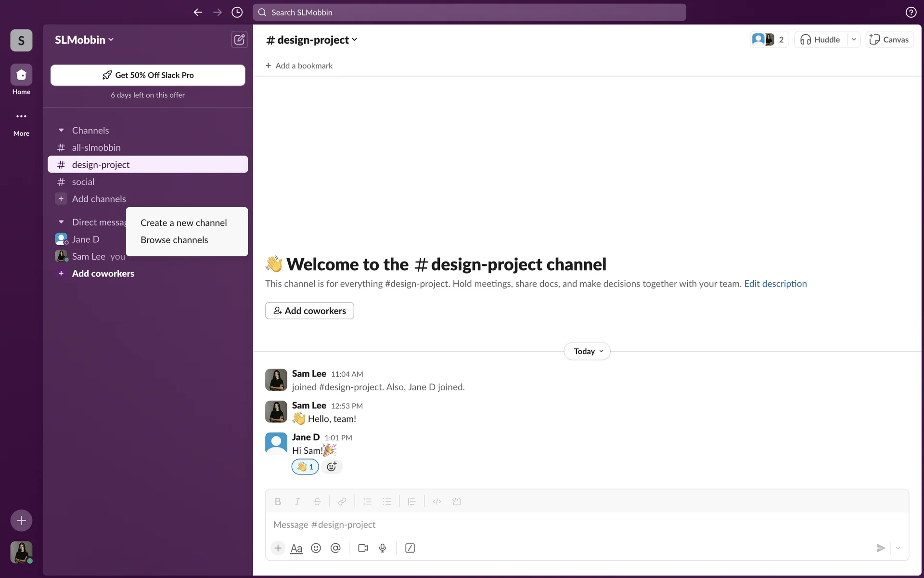Click the mention @ icon
Screen dimensions: 924x578
click(335, 548)
